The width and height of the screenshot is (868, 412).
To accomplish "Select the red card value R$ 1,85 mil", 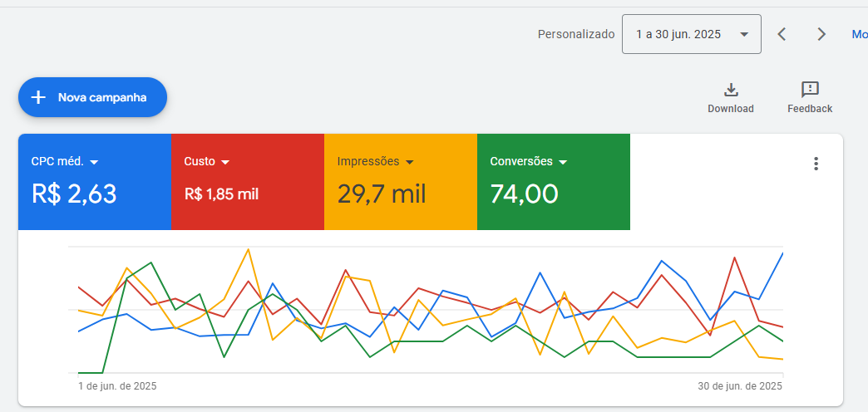I will click(x=221, y=194).
